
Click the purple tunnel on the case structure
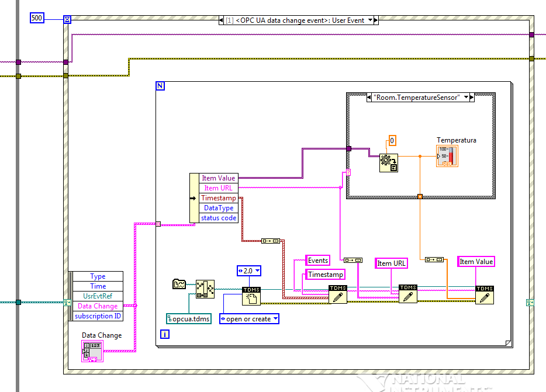click(x=348, y=148)
